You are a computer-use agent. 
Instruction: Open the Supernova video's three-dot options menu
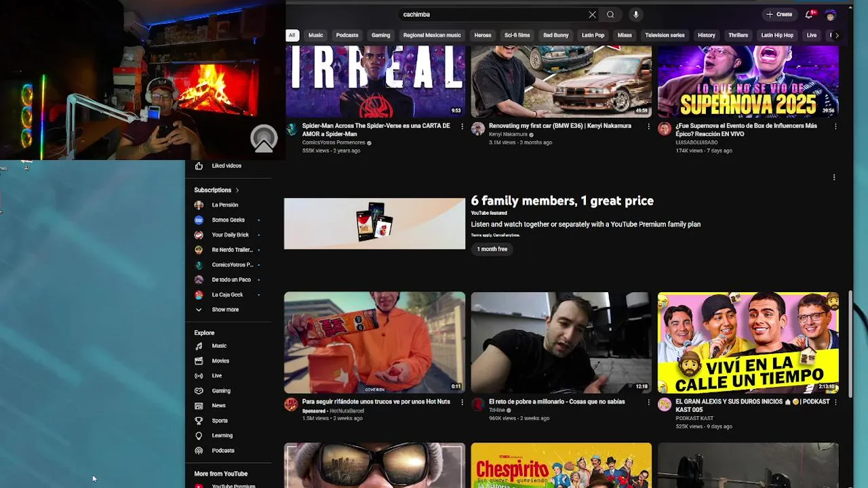coord(835,126)
